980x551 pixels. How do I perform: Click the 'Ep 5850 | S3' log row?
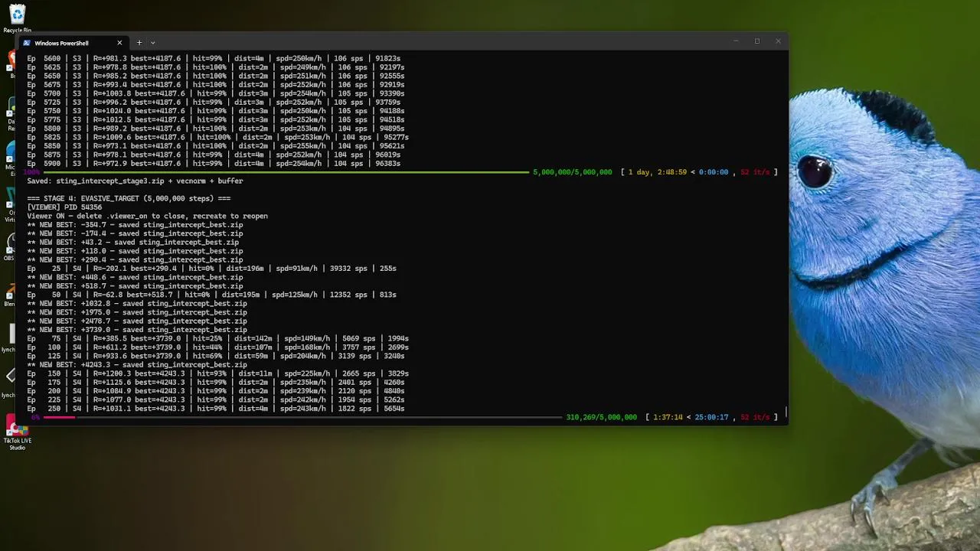point(216,146)
